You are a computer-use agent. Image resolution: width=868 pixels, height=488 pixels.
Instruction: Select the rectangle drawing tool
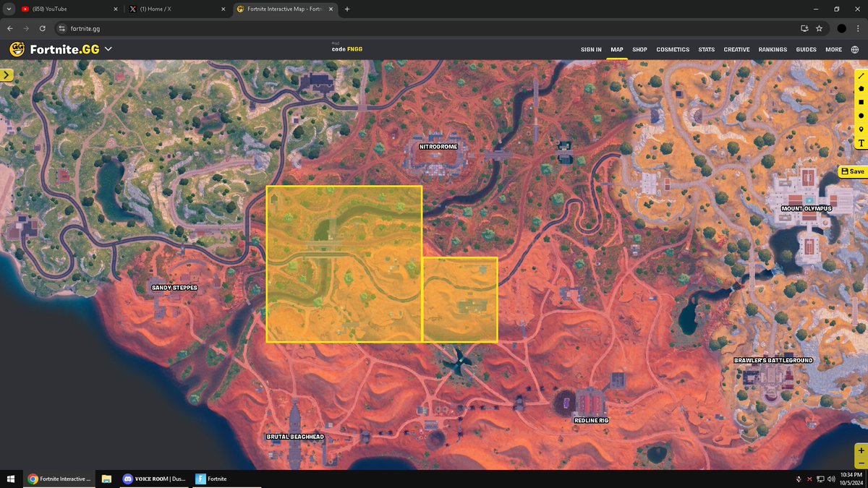pyautogui.click(x=861, y=102)
